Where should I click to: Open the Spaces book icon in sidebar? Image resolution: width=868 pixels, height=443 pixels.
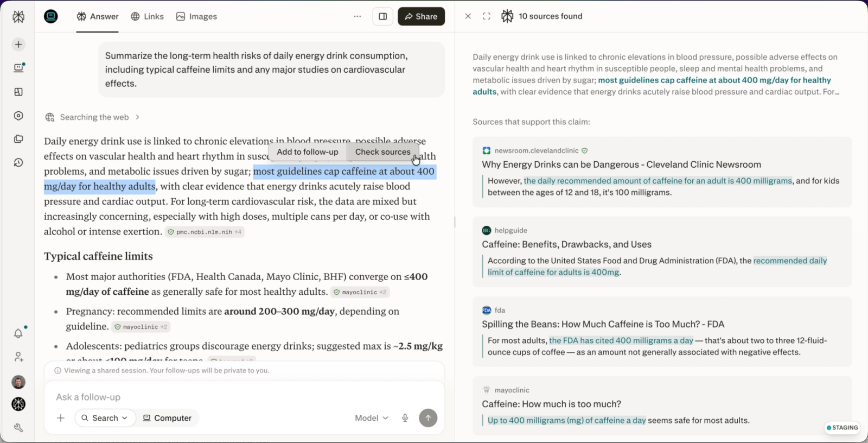[x=18, y=92]
